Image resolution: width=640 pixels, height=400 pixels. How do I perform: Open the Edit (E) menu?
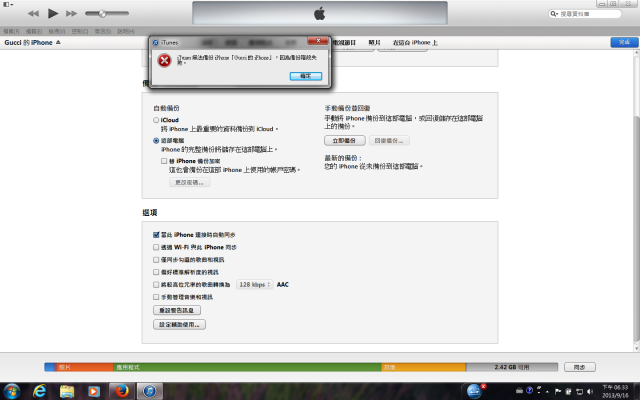click(x=34, y=31)
